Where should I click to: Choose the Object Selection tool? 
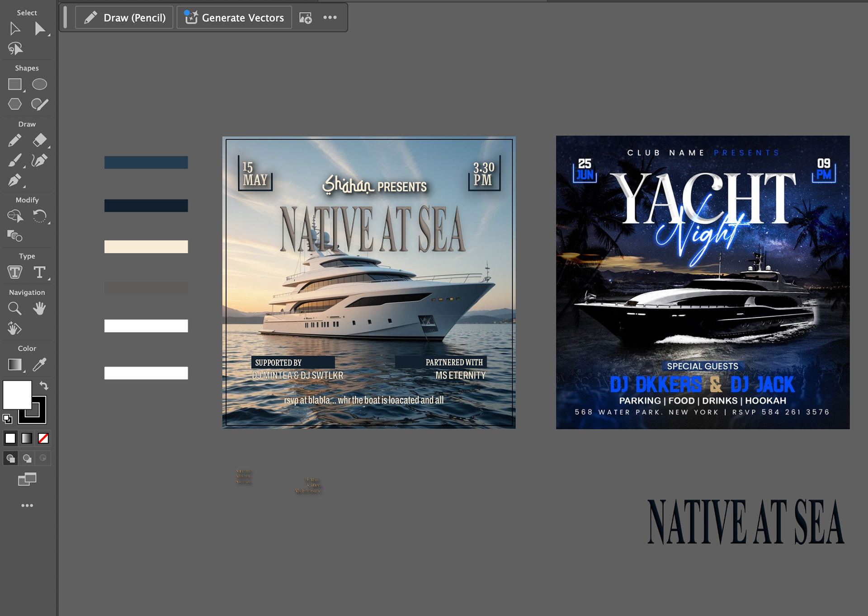tap(15, 48)
